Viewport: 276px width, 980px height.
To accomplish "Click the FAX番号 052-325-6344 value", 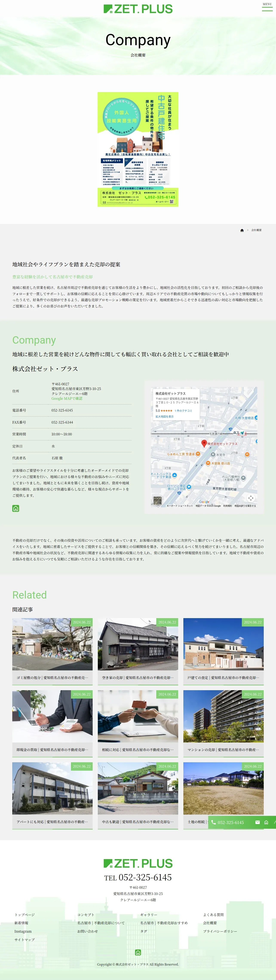I will click(62, 422).
